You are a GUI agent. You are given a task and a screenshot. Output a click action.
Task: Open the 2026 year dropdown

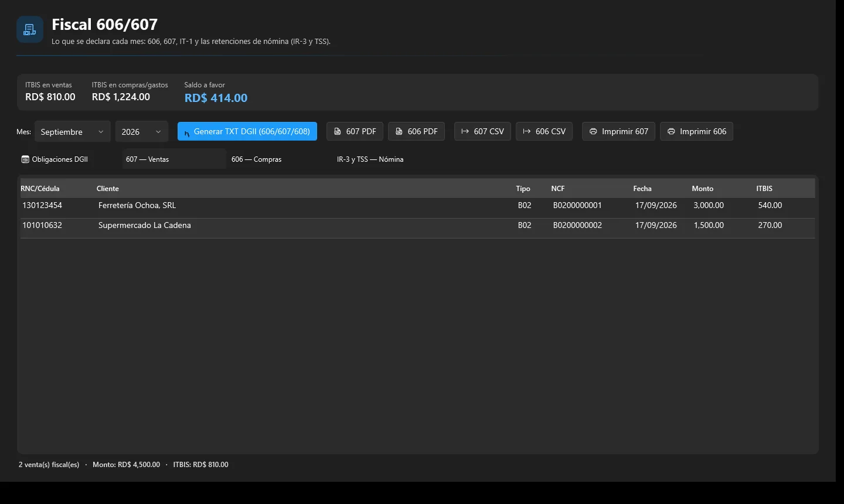pyautogui.click(x=142, y=132)
